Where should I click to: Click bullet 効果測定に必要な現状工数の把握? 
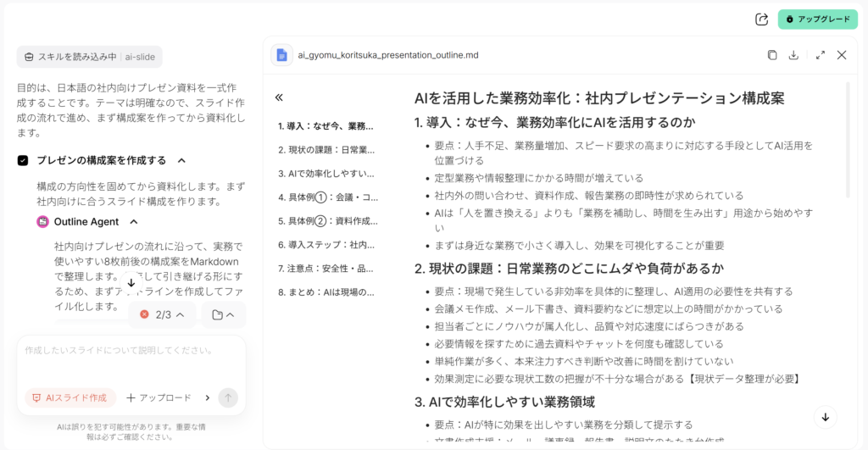tap(618, 379)
